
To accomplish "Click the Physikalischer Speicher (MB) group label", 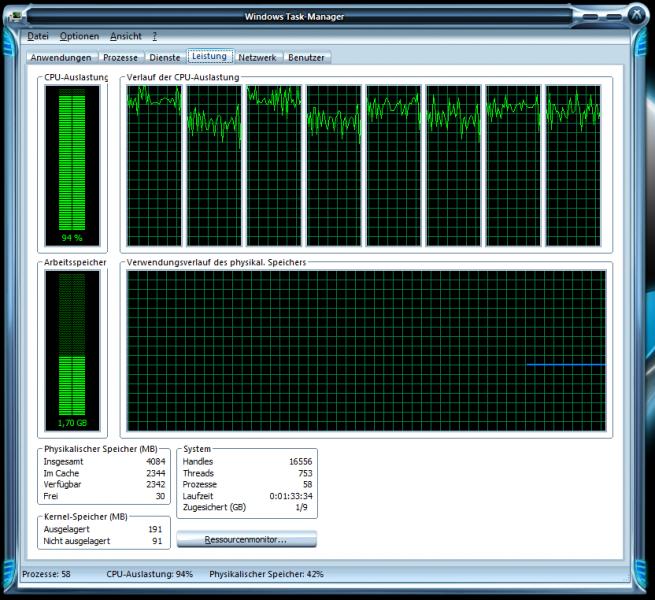I will pyautogui.click(x=101, y=449).
